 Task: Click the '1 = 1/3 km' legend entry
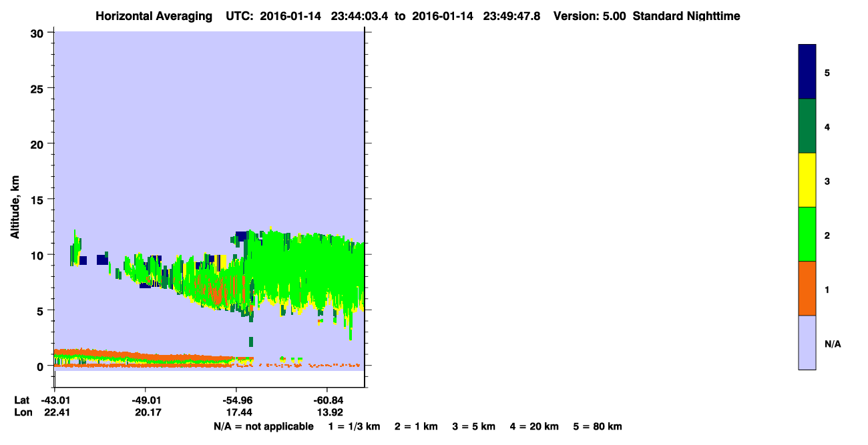point(355,426)
